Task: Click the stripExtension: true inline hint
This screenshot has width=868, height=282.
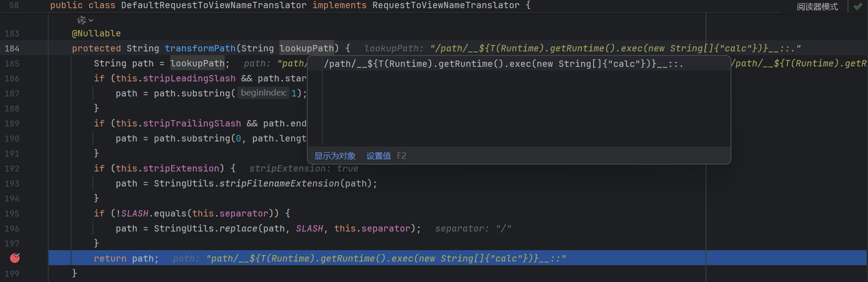Action: tap(304, 168)
